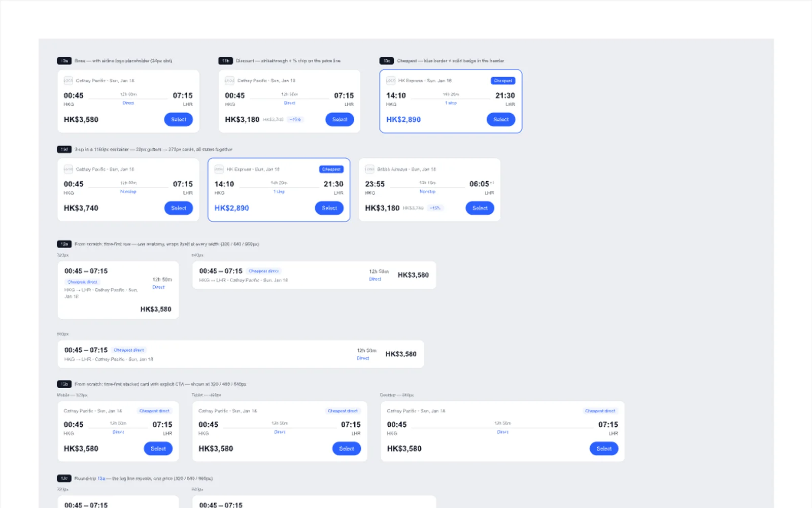Screen dimensions: 812x508
Task: Click the HK$3,740 price
Action: pos(81,208)
